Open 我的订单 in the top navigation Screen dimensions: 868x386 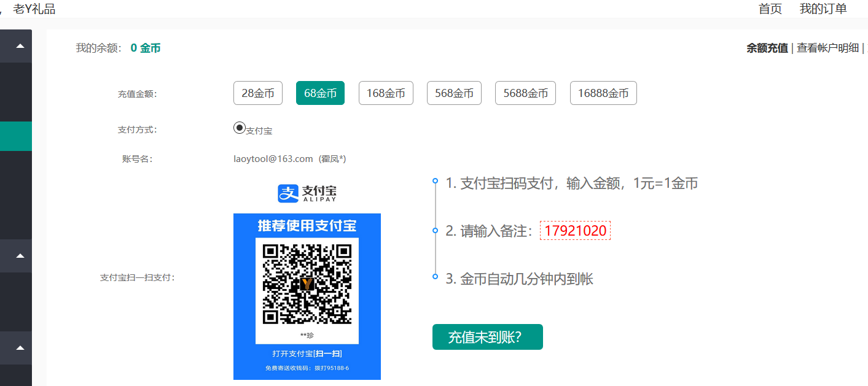click(823, 9)
